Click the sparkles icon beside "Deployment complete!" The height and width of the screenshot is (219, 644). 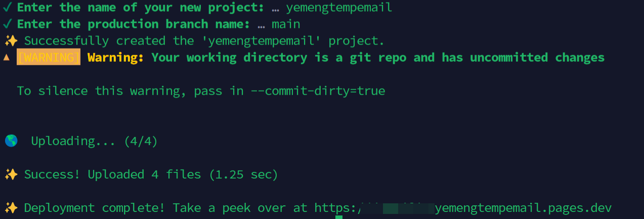tap(11, 208)
